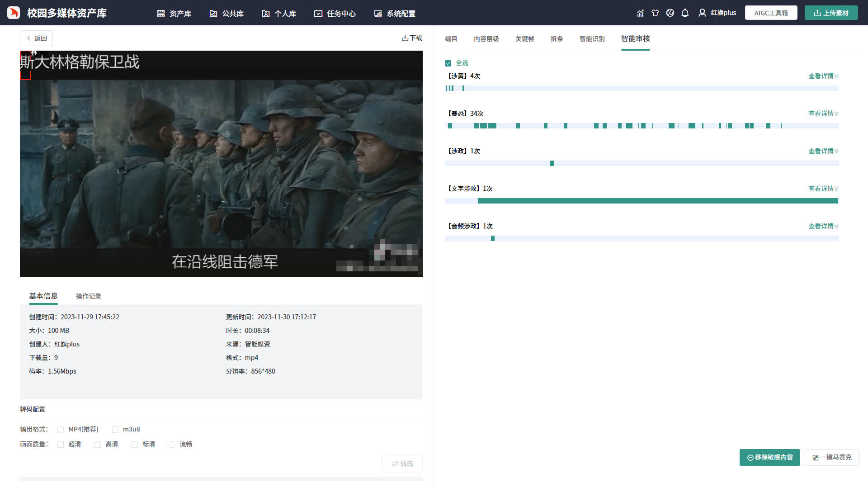Click the 涉黄 detection timeline bar

(x=642, y=89)
